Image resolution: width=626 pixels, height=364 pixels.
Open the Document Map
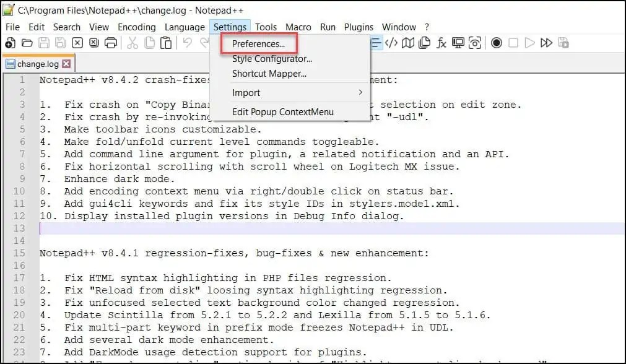pyautogui.click(x=407, y=42)
